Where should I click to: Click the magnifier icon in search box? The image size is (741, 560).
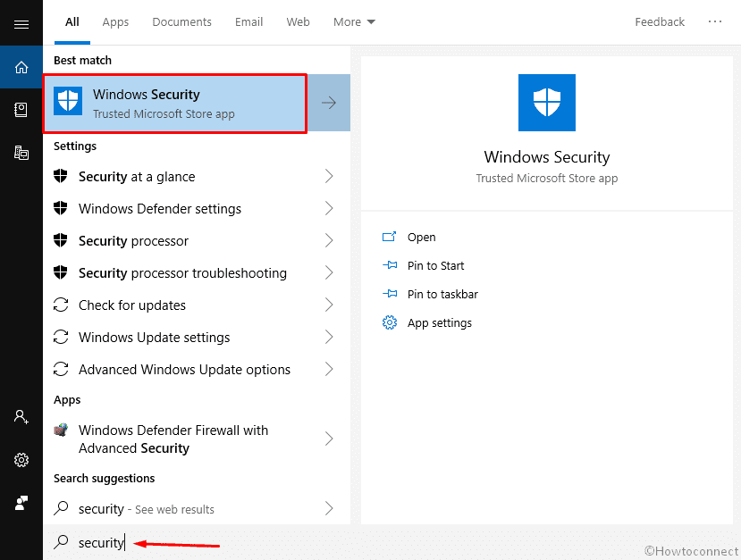pyautogui.click(x=61, y=542)
